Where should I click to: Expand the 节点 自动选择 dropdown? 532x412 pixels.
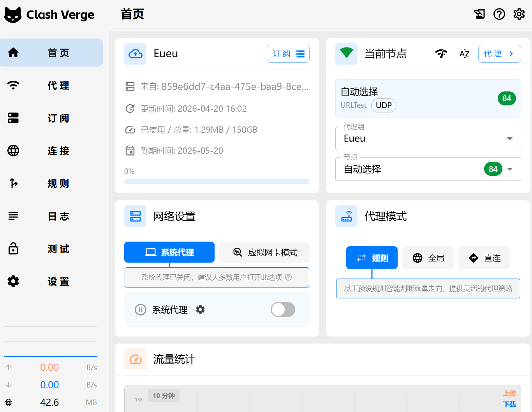tap(509, 169)
